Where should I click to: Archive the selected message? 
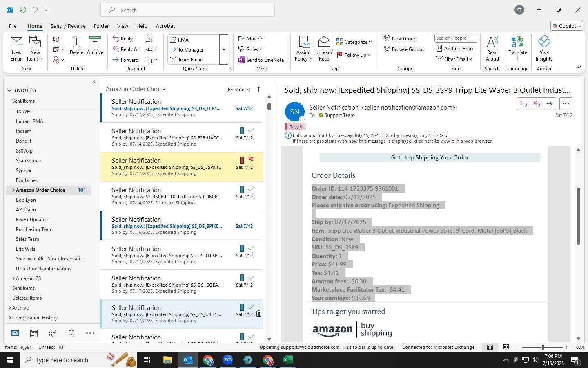click(x=95, y=45)
